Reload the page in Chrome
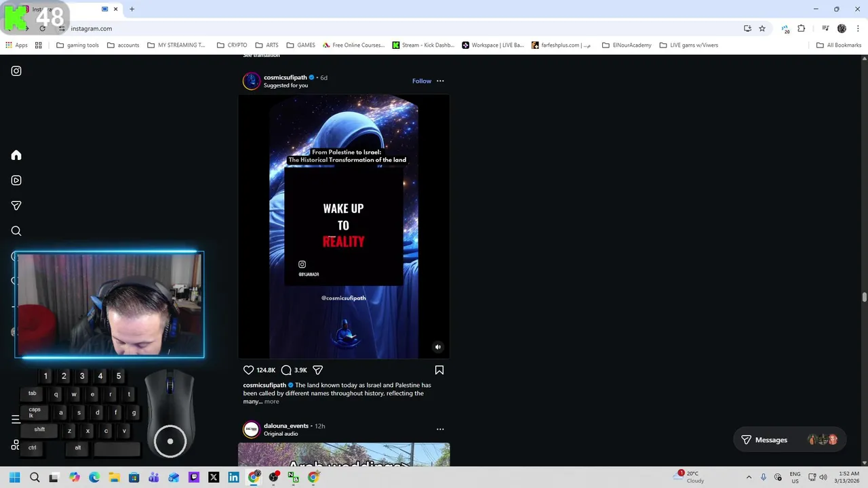 [x=43, y=28]
